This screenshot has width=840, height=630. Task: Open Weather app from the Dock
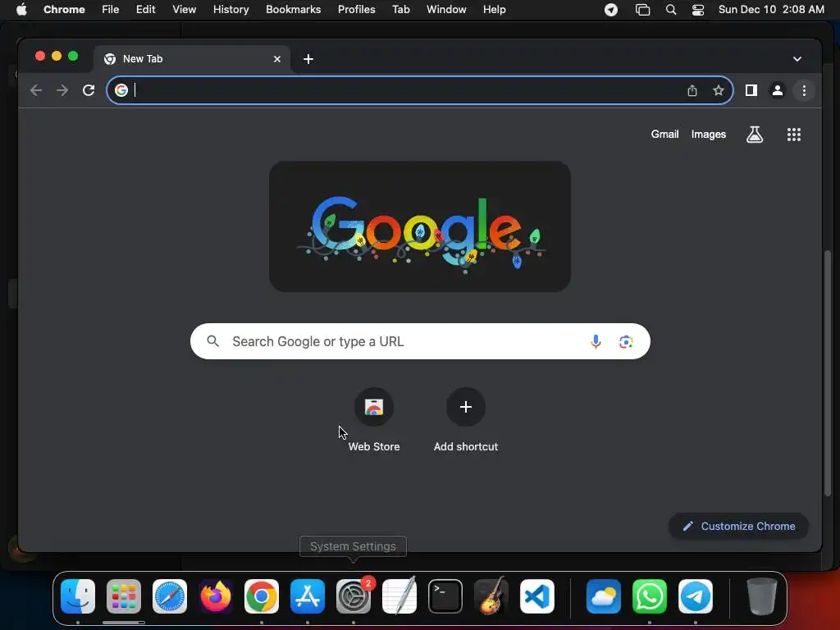(604, 596)
